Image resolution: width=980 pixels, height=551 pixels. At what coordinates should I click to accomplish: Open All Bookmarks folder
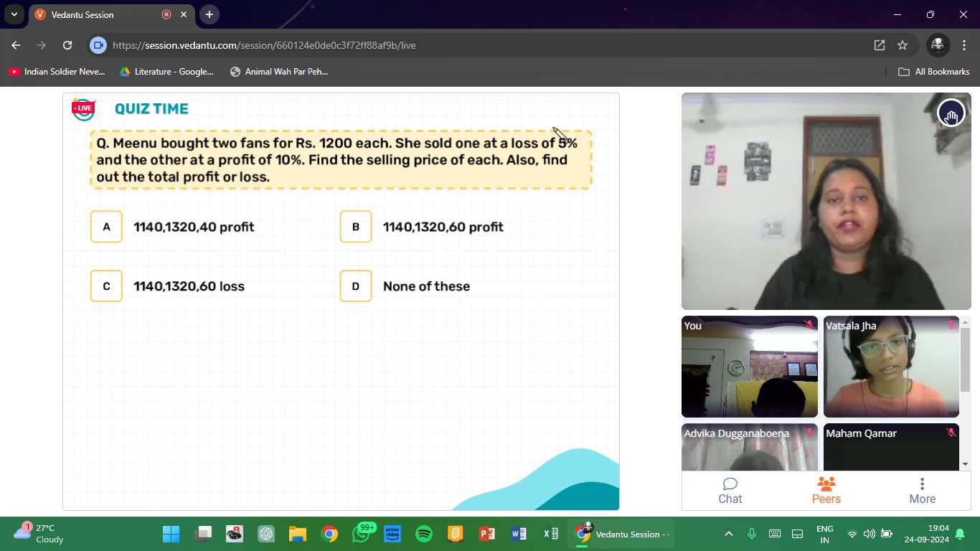click(x=934, y=72)
